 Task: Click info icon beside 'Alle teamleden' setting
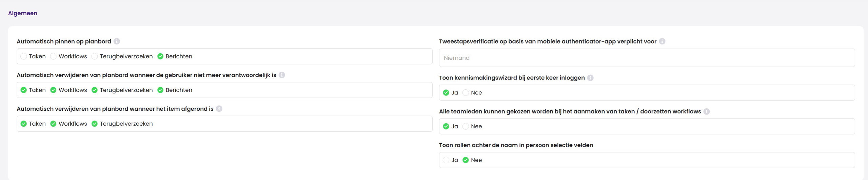tap(707, 111)
